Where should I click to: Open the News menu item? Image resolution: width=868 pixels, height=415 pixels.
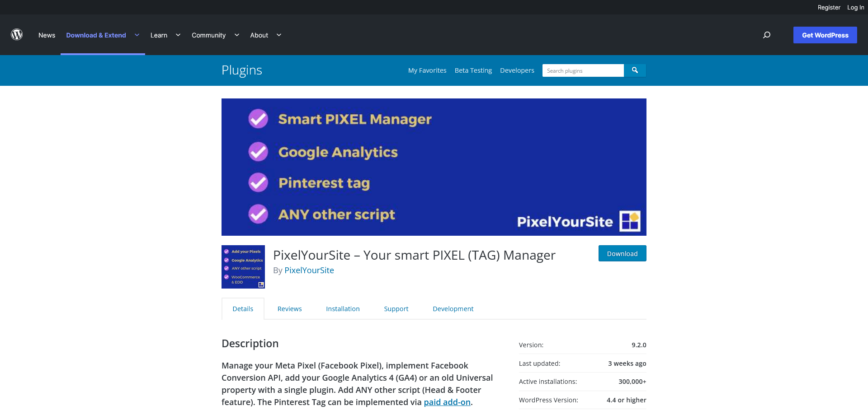coord(47,35)
